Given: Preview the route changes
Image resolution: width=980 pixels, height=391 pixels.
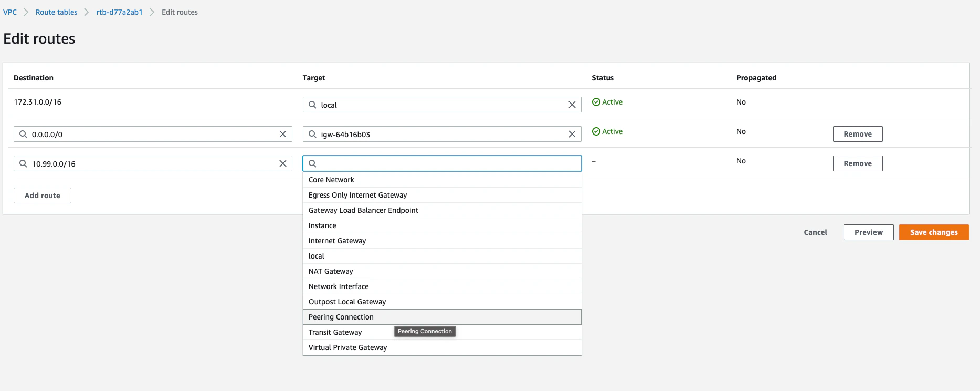Looking at the screenshot, I should [869, 232].
